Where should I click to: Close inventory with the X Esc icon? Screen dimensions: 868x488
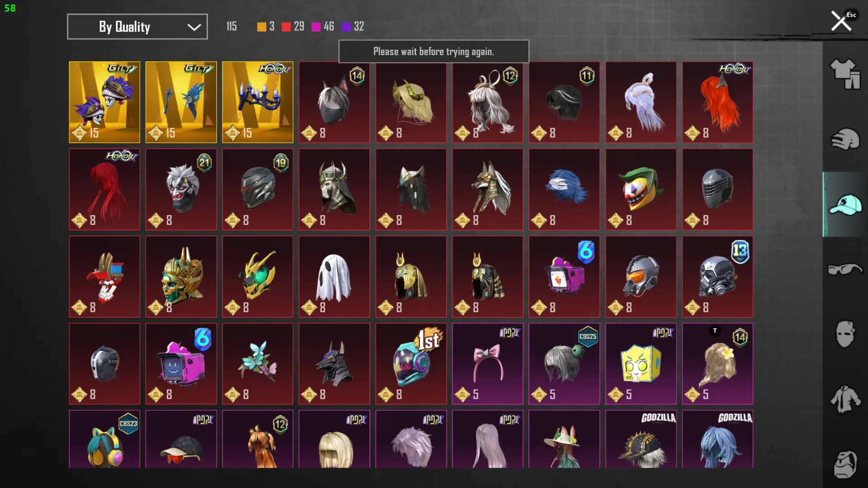click(842, 21)
